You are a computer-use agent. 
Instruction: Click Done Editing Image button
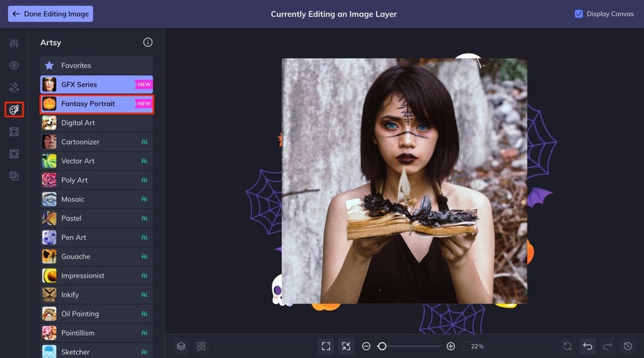point(50,14)
